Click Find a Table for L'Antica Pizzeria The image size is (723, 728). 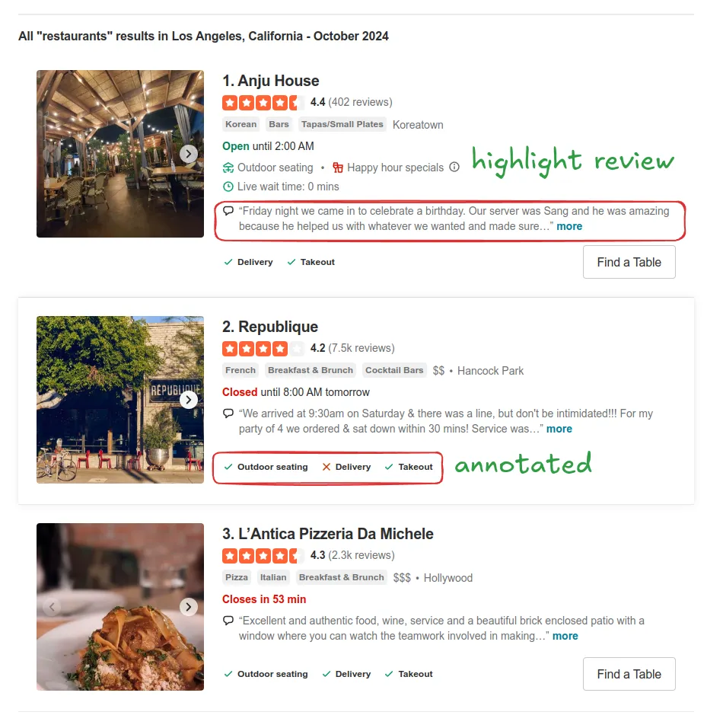(629, 674)
